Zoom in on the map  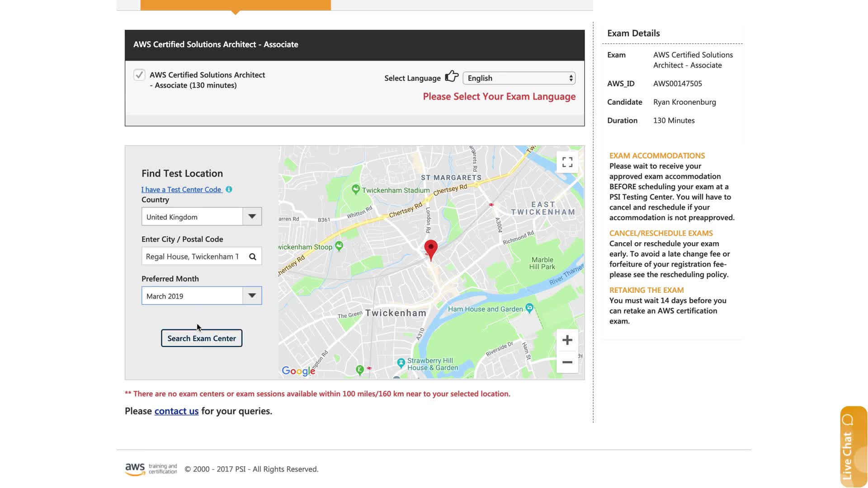point(567,340)
